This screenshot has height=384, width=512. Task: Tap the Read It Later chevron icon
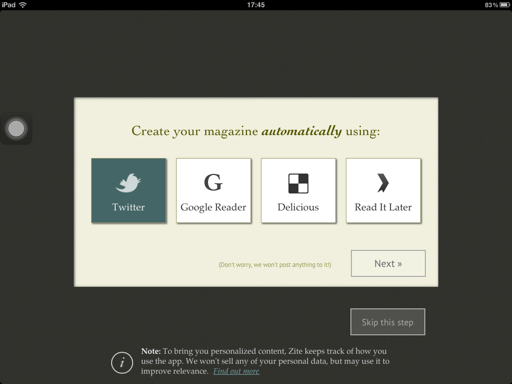(x=383, y=183)
